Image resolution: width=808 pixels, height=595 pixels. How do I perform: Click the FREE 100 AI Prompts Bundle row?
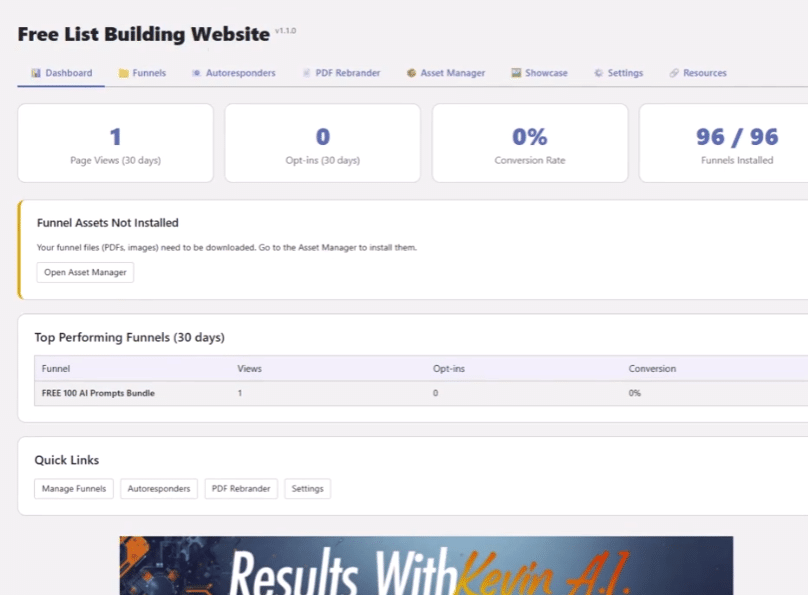(x=98, y=393)
